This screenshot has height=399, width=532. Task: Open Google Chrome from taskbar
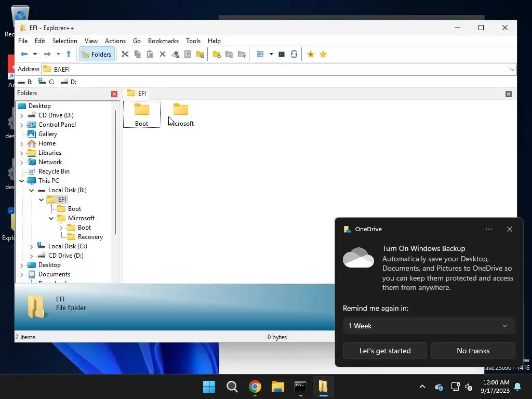255,387
